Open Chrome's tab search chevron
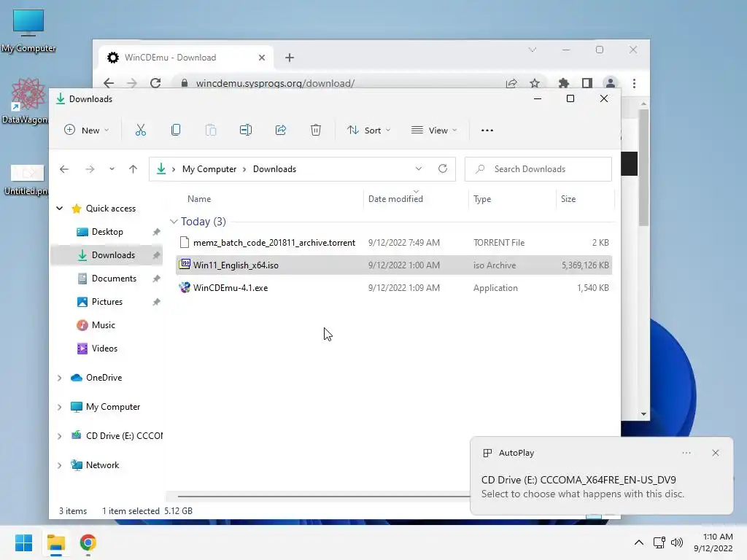The width and height of the screenshot is (747, 560). point(532,50)
